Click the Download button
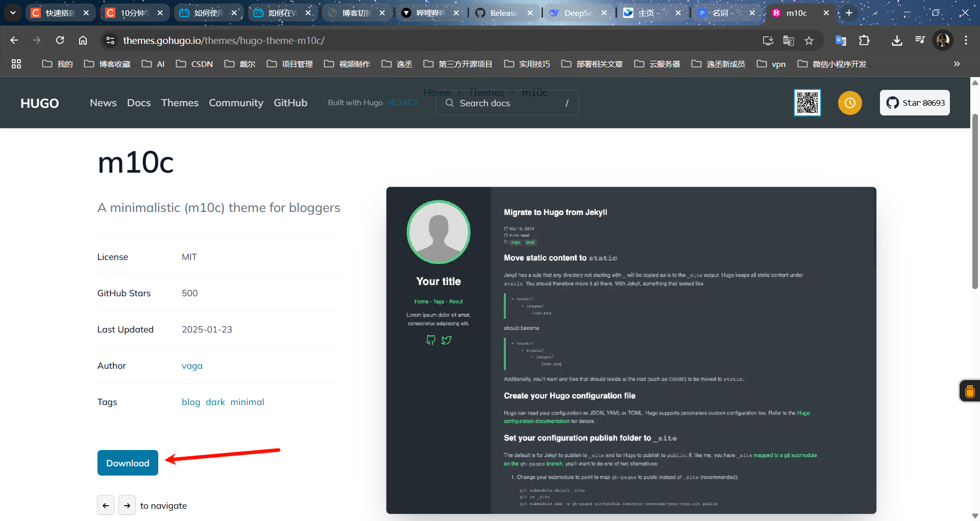Image resolution: width=980 pixels, height=521 pixels. pos(128,463)
